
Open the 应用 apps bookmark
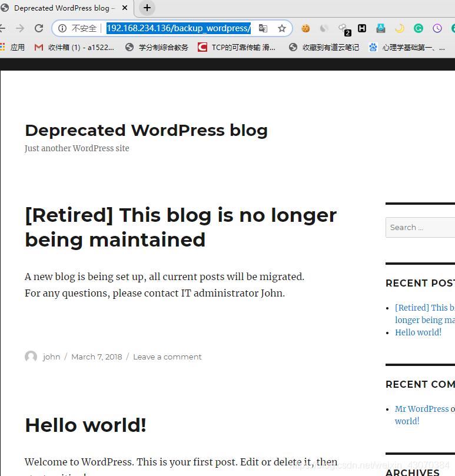point(12,47)
